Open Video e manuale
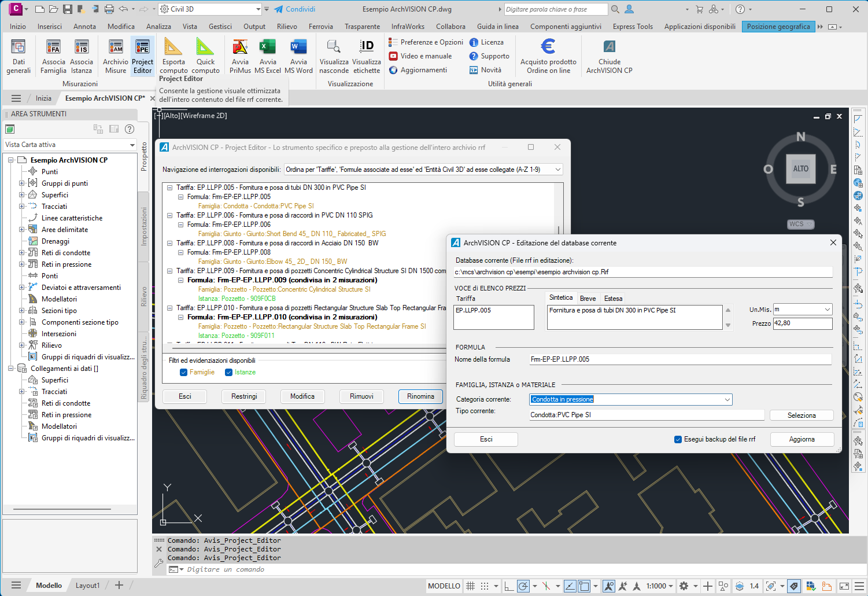868x596 pixels. (x=420, y=56)
